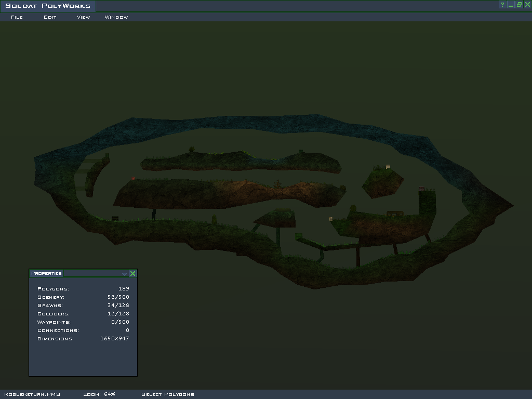The width and height of the screenshot is (532, 399).
Task: Click the Soldat PolyWorks title label
Action: (48, 6)
